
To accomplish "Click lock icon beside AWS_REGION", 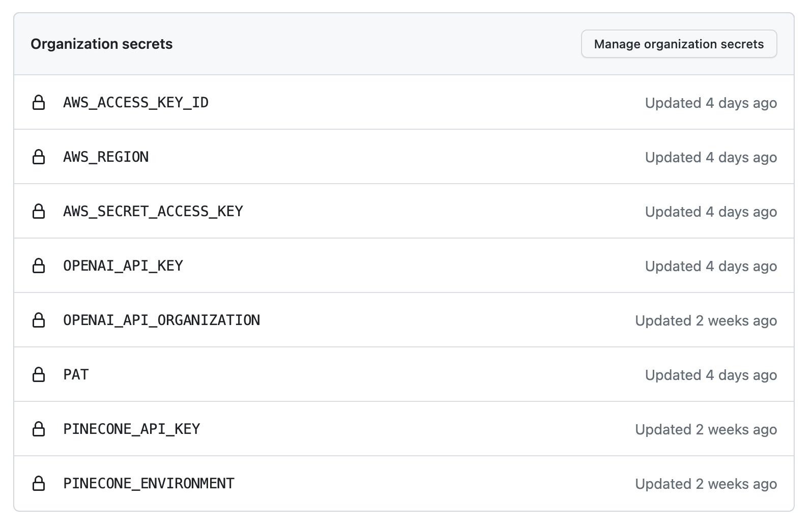I will click(39, 157).
